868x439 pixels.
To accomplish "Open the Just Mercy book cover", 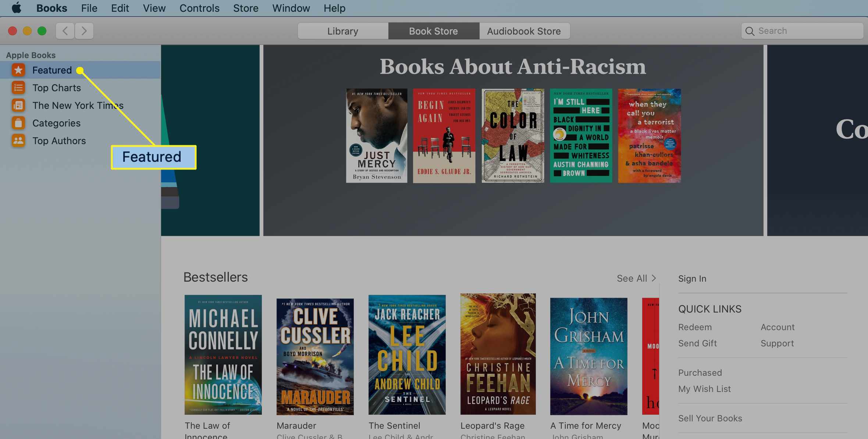I will (377, 135).
